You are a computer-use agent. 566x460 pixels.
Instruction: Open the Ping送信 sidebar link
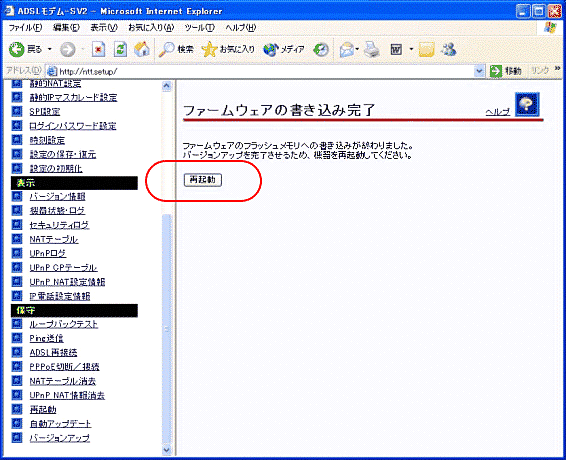point(47,338)
